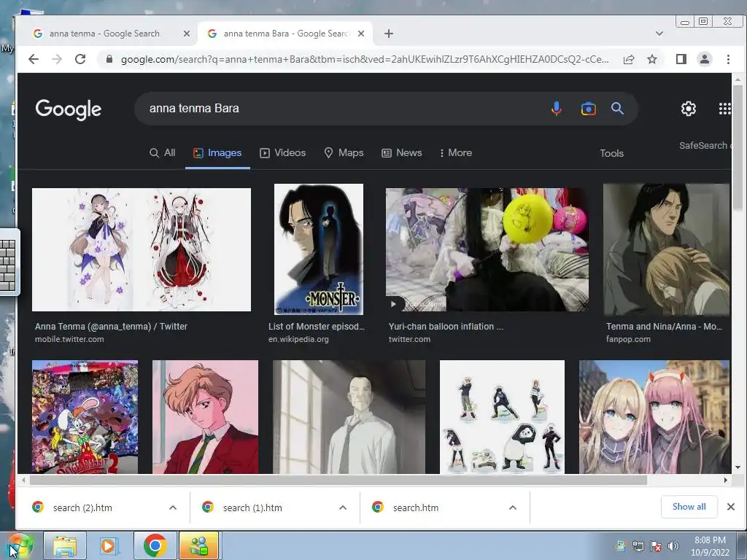Open the Chrome side panel icon
This screenshot has width=747, height=560.
[681, 59]
